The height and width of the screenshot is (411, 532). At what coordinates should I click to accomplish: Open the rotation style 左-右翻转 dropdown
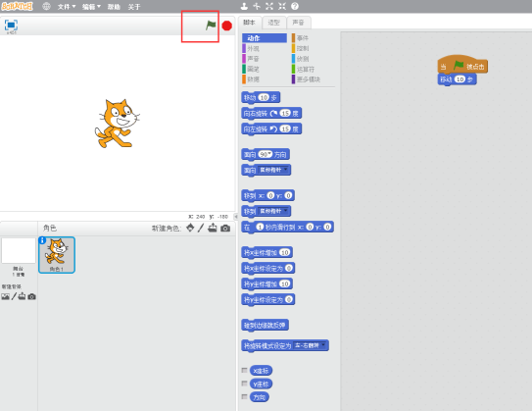pyautogui.click(x=311, y=345)
